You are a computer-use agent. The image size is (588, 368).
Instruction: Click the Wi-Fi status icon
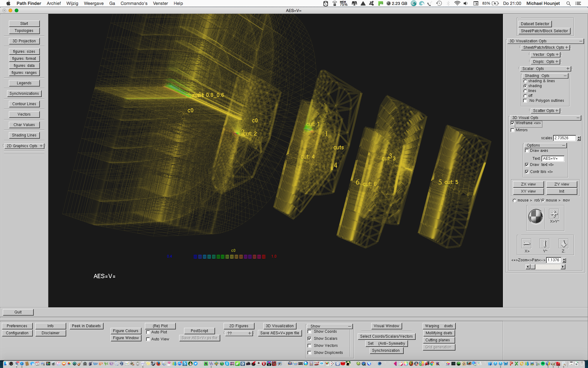coord(457,3)
